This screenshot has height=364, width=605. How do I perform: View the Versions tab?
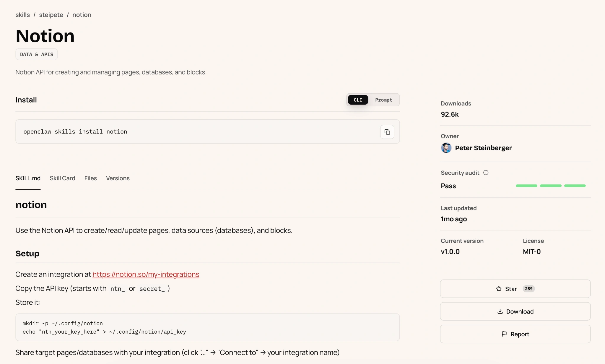point(118,178)
